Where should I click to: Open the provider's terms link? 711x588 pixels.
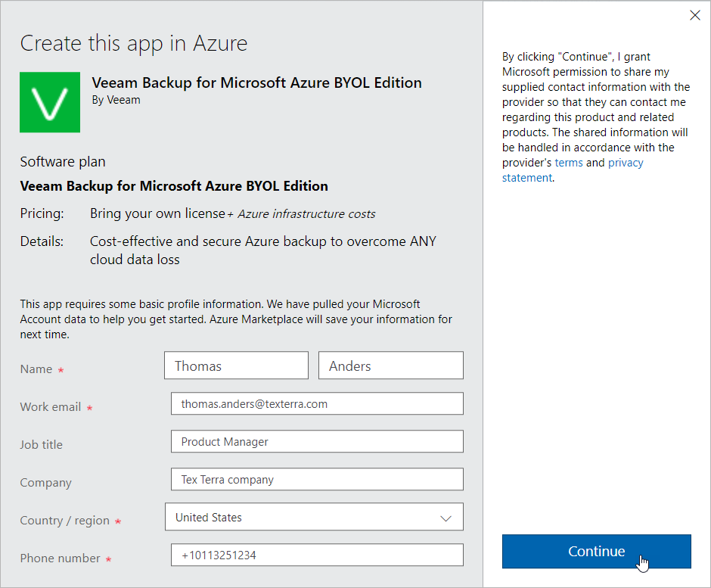[x=569, y=163]
